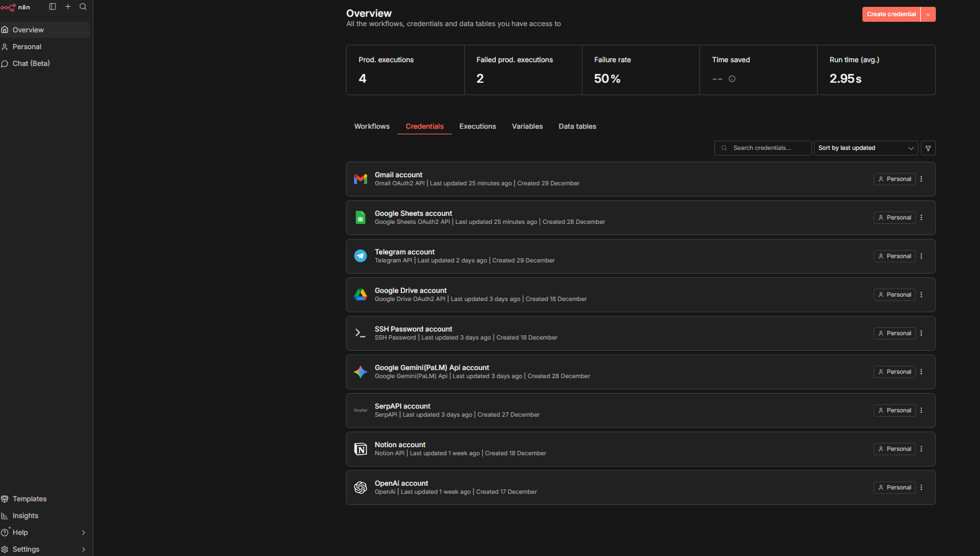
Task: Expand the Help submenu in sidebar
Action: point(83,532)
